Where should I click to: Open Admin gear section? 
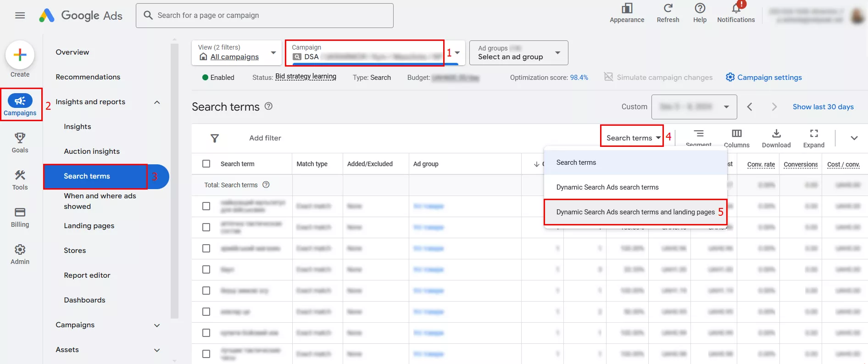pos(20,254)
